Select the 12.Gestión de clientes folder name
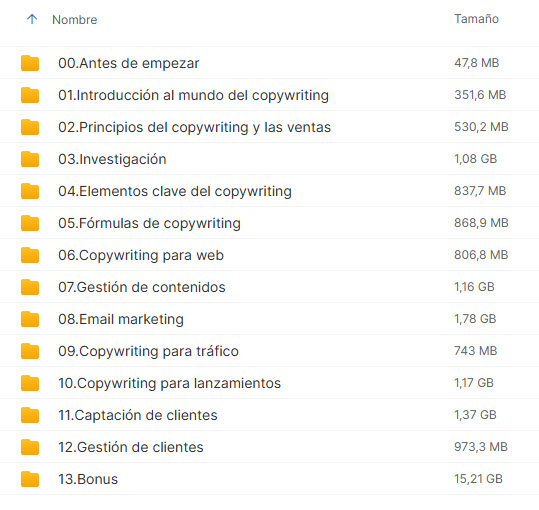Viewport: 539px width, 510px height. [131, 447]
